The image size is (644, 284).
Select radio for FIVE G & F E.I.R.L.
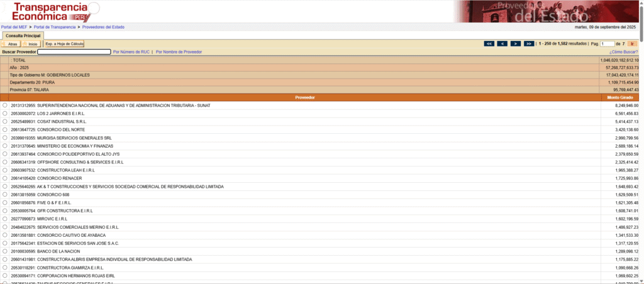(5, 203)
